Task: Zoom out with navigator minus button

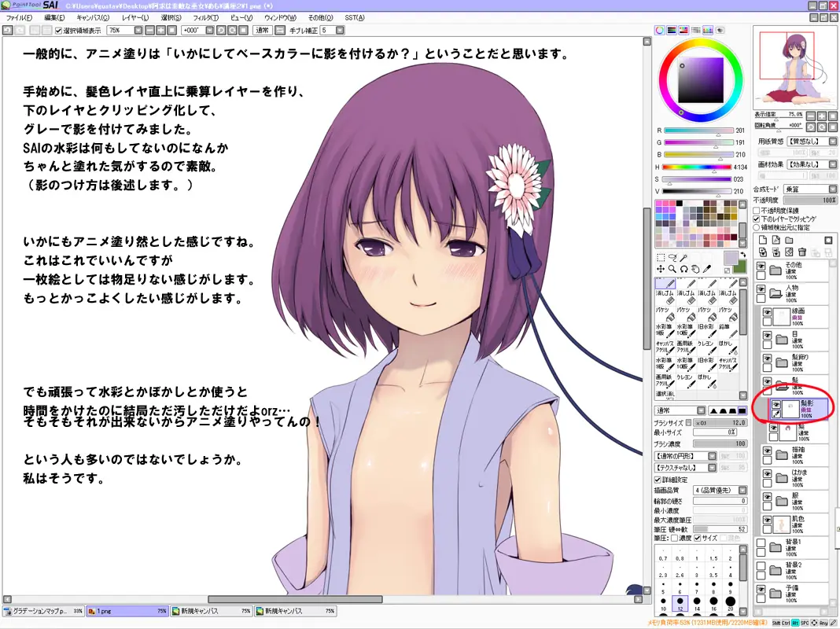Action: [x=811, y=116]
